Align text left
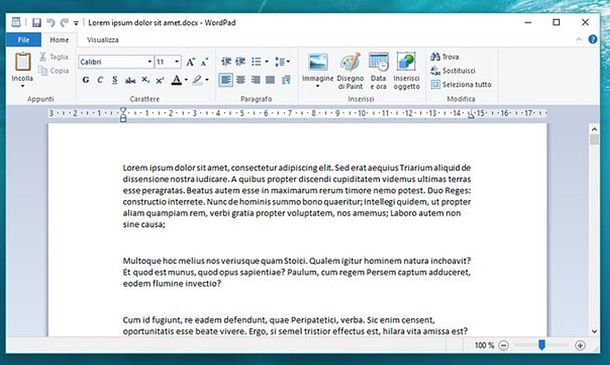 click(226, 80)
